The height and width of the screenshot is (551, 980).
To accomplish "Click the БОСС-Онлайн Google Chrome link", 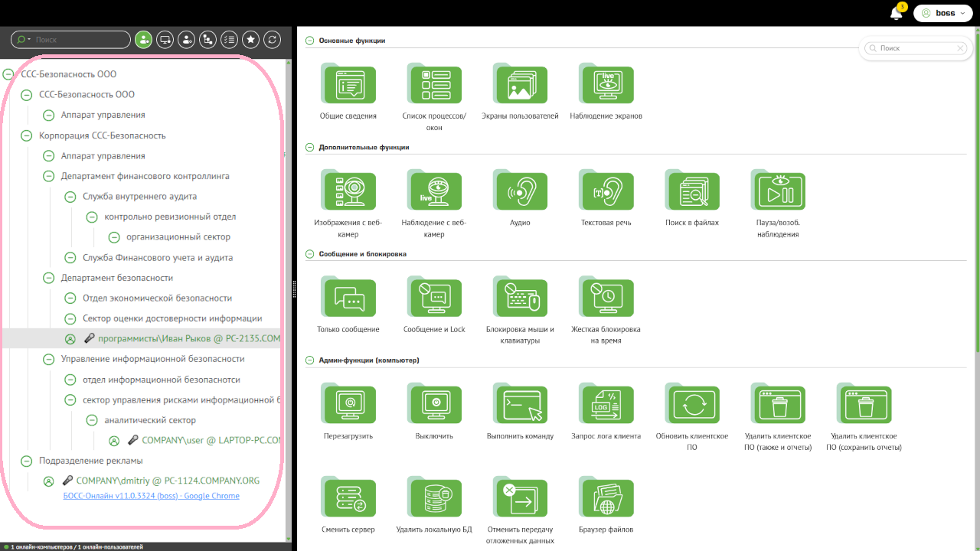I will tap(150, 496).
